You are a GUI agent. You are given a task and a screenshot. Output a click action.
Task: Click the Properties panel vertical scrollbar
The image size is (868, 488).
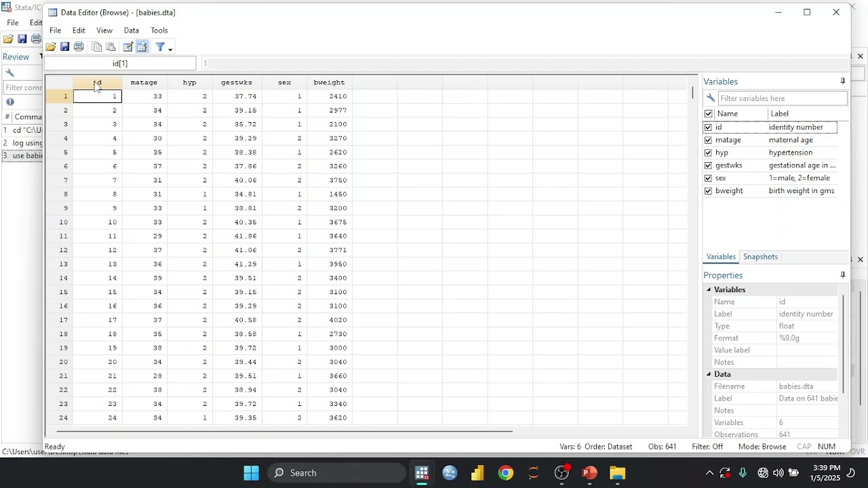pyautogui.click(x=844, y=342)
